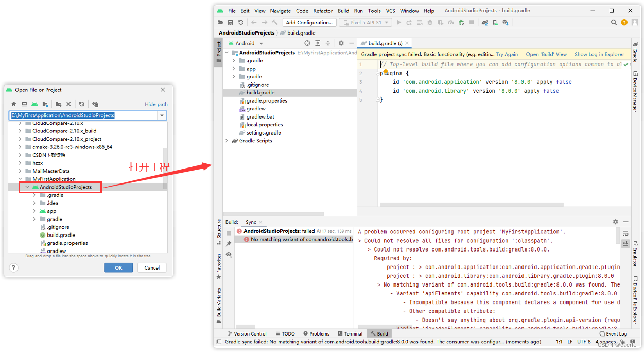
Task: Click Collapse All icon in Project panel
Action: click(x=328, y=43)
